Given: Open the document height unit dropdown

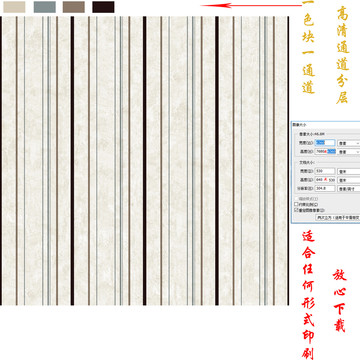Looking at the screenshot, I should (x=349, y=180).
